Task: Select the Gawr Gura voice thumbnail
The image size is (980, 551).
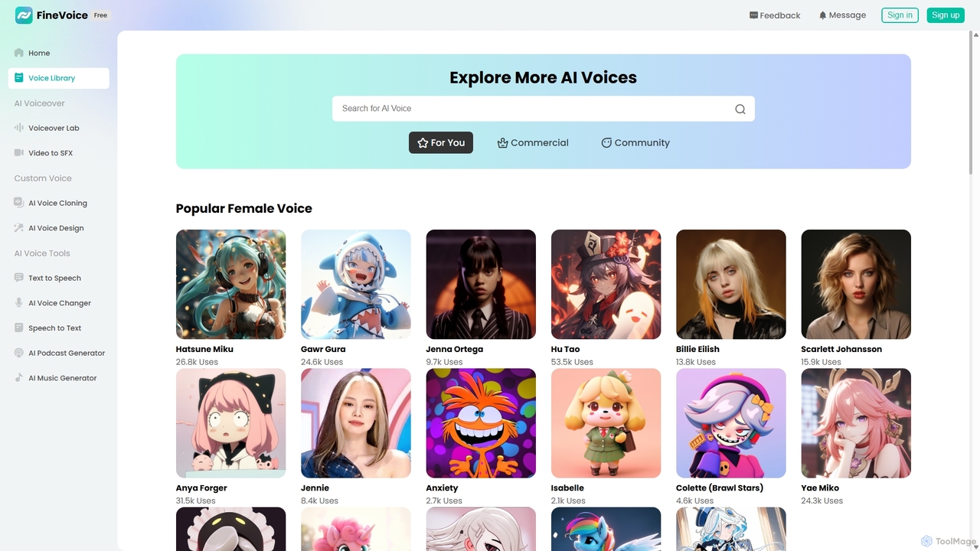Action: pos(356,284)
